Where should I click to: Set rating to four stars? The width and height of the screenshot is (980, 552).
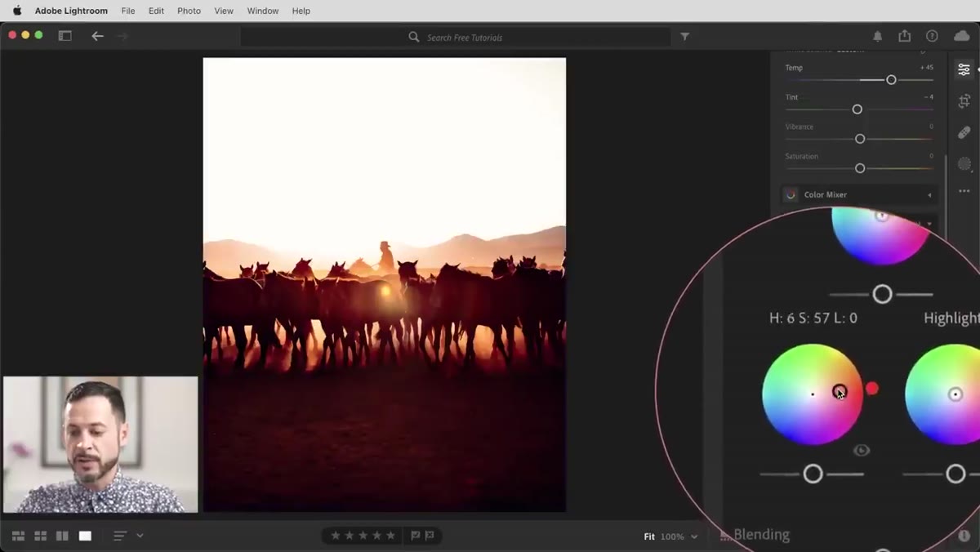pos(377,536)
